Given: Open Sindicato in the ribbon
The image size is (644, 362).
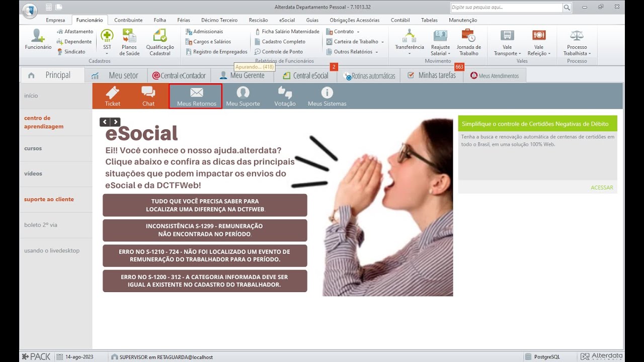Looking at the screenshot, I should click(71, 52).
